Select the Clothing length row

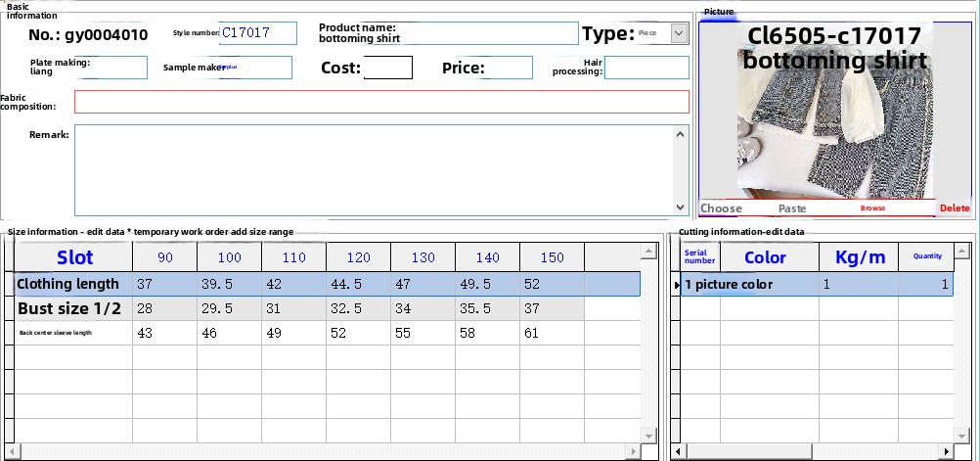pyautogui.click(x=68, y=284)
